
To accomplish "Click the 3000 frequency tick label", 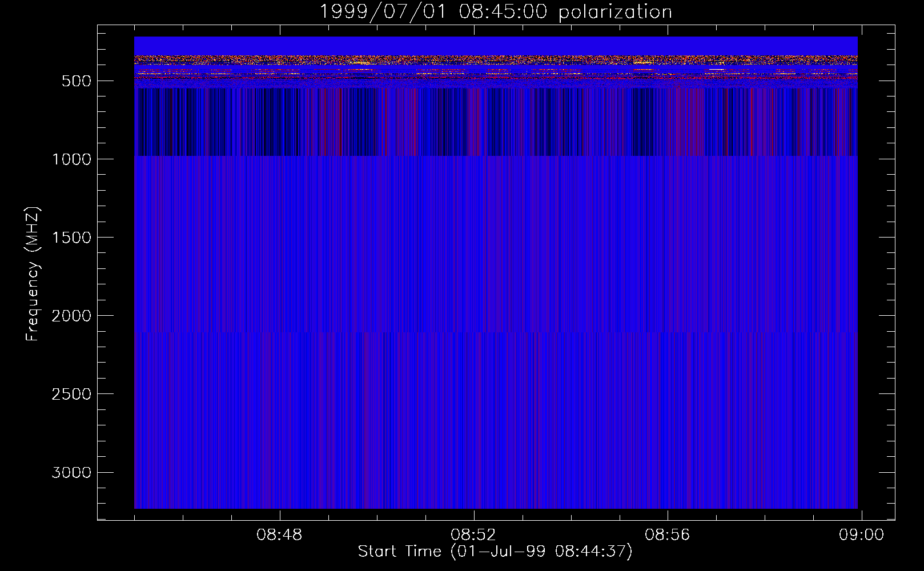I will pyautogui.click(x=71, y=472).
